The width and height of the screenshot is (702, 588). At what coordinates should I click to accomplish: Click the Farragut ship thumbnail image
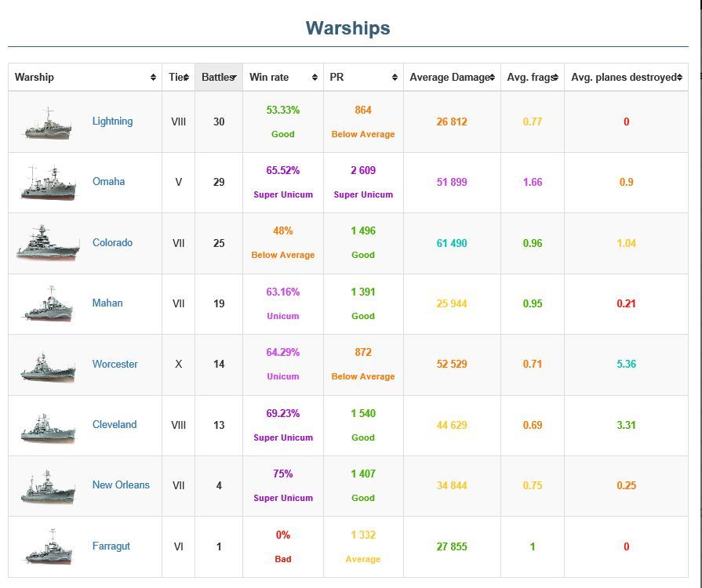click(49, 547)
